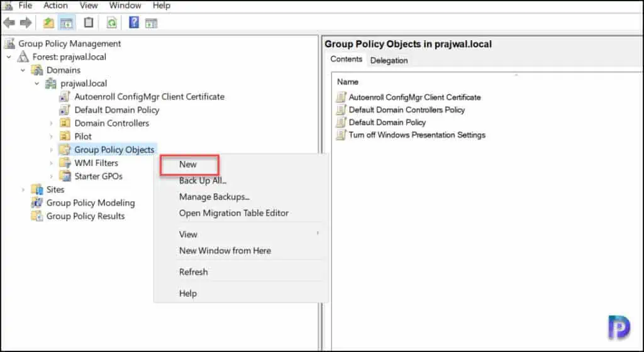644x352 pixels.
Task: Click the Pilot OU folder icon
Action: [x=65, y=136]
